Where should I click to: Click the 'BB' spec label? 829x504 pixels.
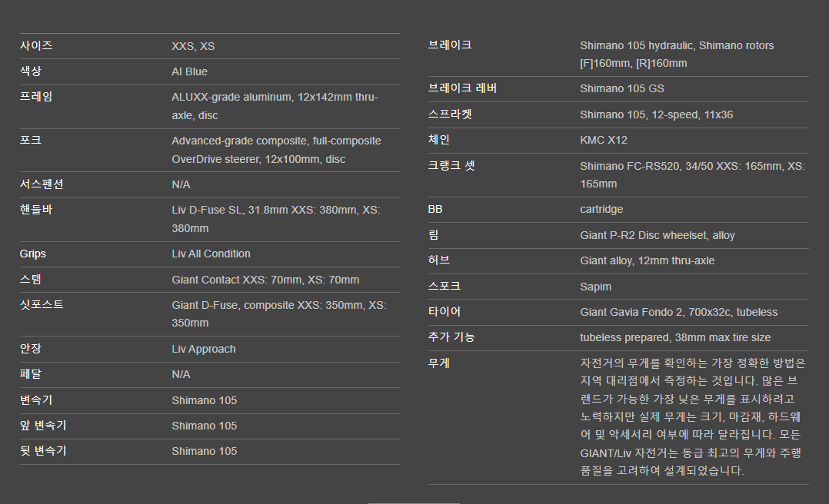(435, 209)
